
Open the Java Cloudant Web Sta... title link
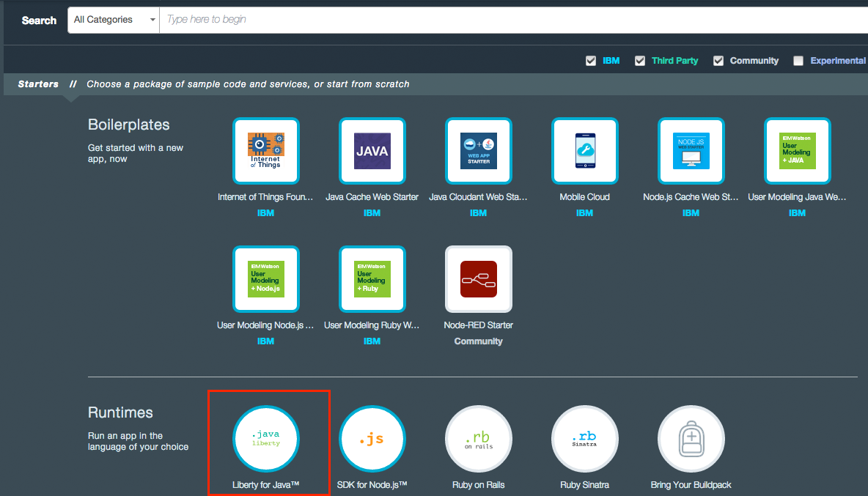(x=478, y=197)
